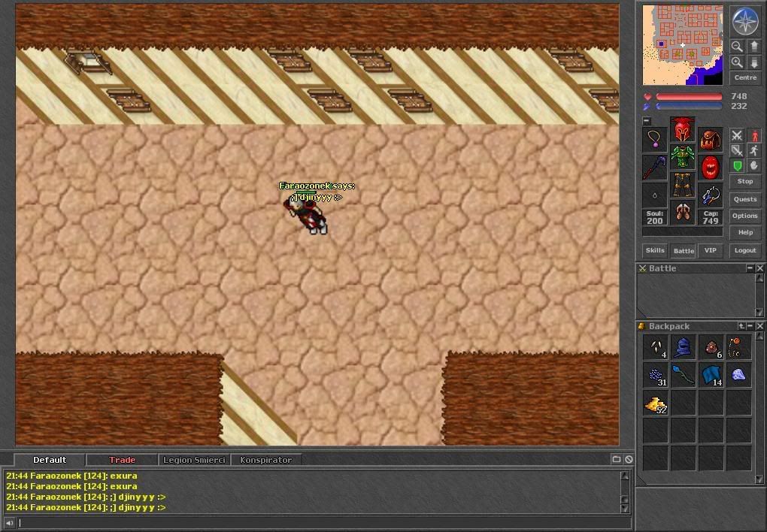Enable offensive fight mode with the crossed swords

point(737,135)
